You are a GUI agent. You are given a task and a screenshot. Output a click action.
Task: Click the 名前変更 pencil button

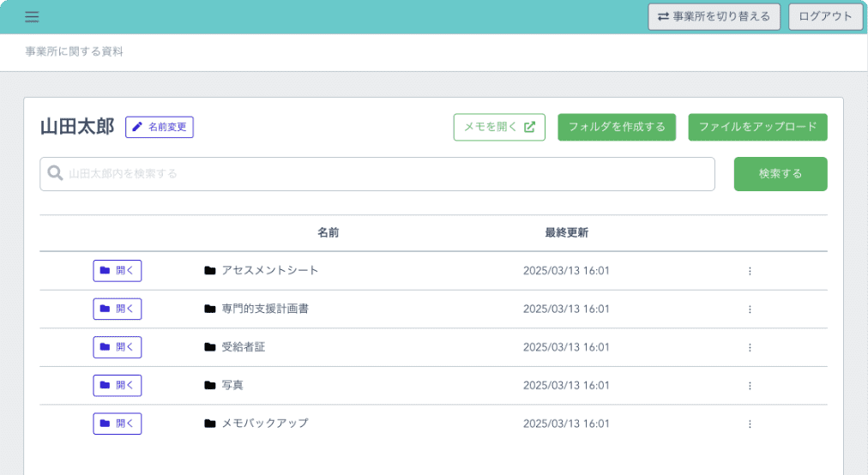pos(160,127)
